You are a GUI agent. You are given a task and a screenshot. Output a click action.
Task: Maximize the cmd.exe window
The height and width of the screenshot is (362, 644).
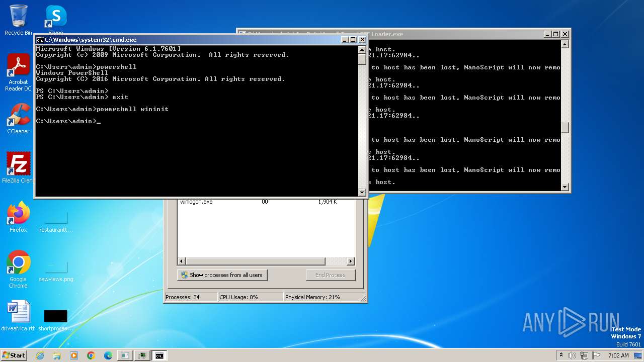353,40
